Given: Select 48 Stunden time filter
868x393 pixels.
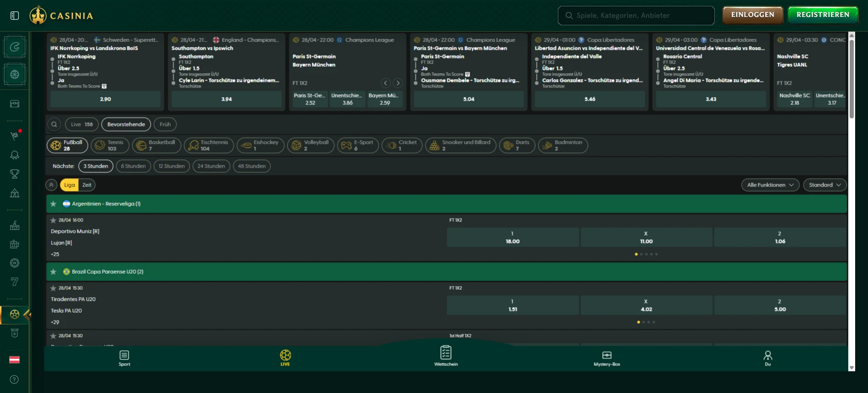Looking at the screenshot, I should (x=252, y=166).
